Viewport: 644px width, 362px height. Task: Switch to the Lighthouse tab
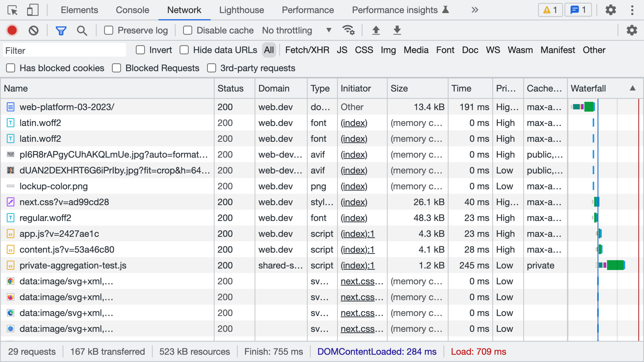[x=241, y=10]
